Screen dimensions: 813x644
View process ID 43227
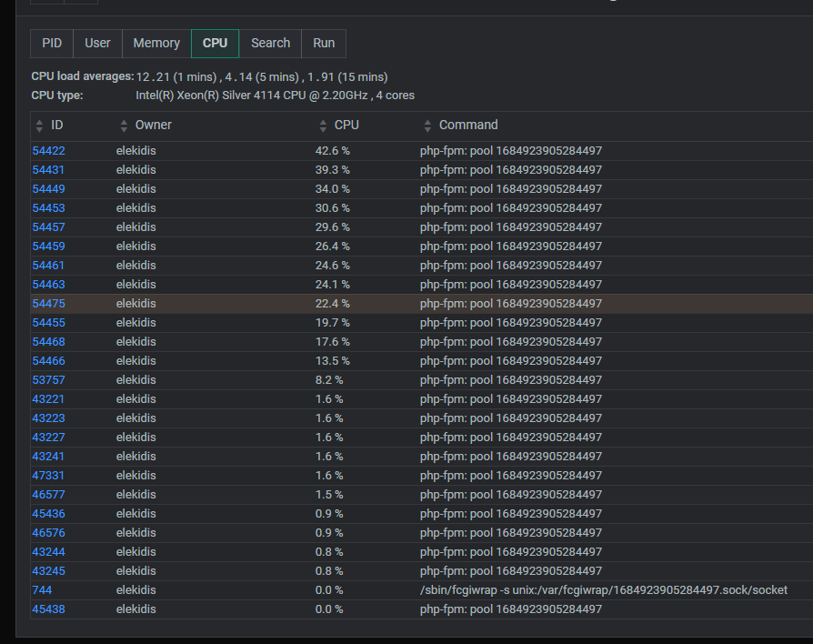tap(49, 438)
